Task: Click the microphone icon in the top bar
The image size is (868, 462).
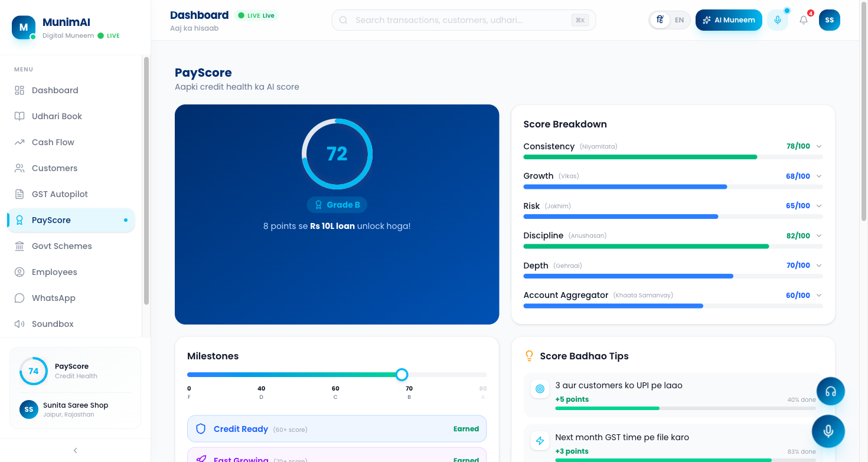Action: [777, 19]
